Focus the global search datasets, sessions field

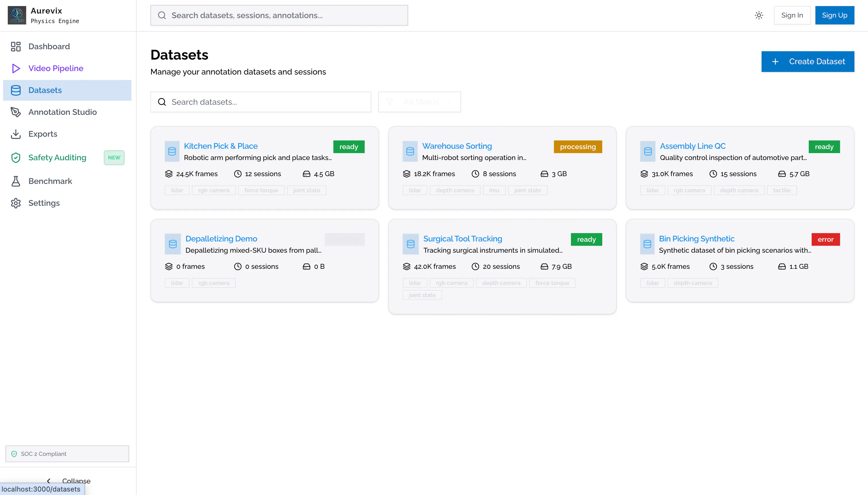(279, 15)
